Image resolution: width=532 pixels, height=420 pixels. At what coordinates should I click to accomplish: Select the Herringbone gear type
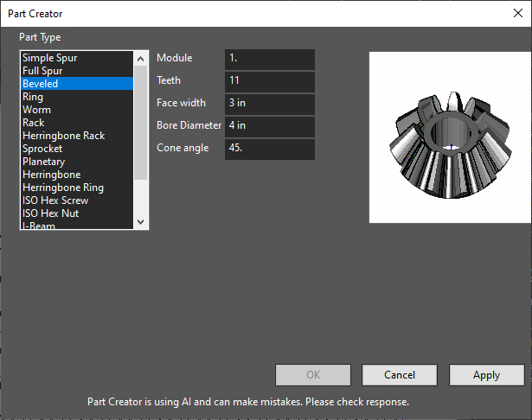coord(77,175)
